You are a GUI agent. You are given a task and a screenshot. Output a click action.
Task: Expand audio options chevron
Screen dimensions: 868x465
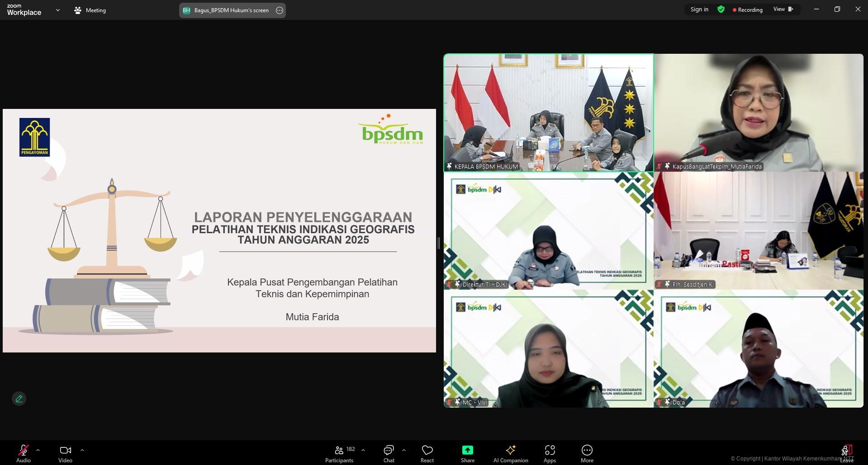[38, 450]
